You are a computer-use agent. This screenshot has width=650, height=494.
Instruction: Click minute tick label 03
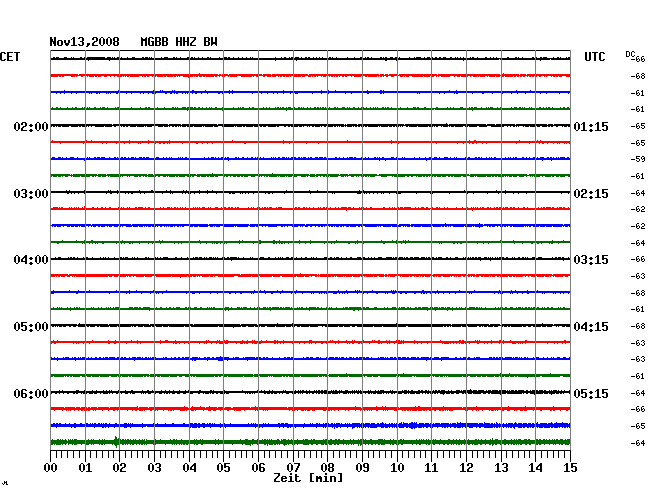pos(154,467)
